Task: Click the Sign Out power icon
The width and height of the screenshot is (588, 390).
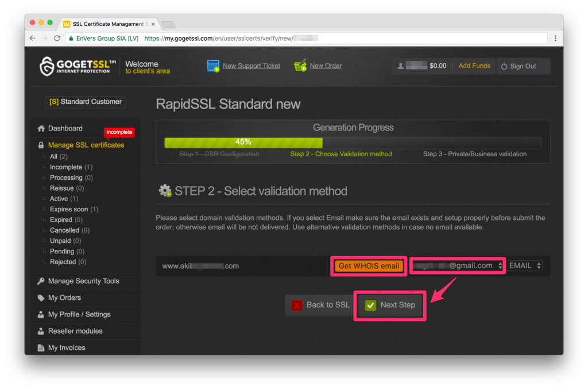Action: 504,67
